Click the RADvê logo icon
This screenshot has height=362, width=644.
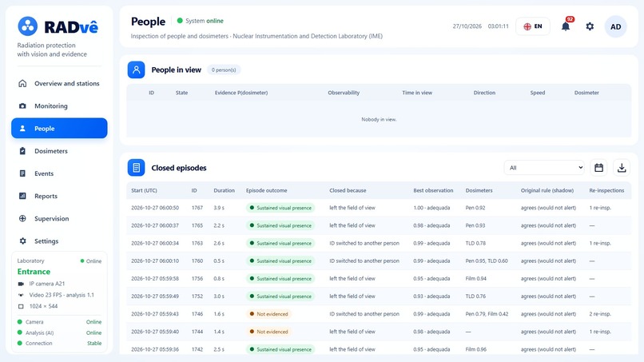pyautogui.click(x=27, y=26)
